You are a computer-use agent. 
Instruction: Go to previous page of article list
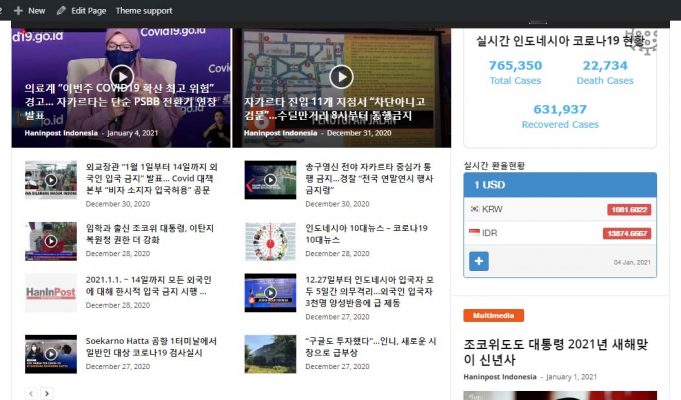(31, 394)
